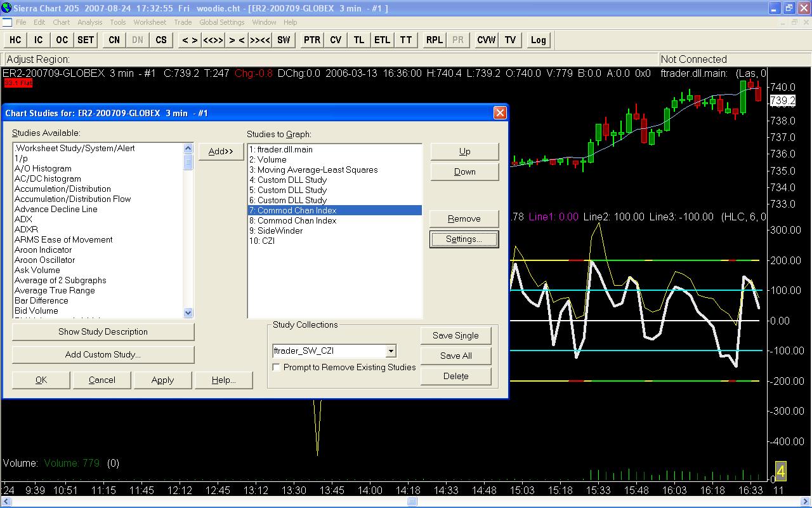This screenshot has height=508, width=812.
Task: Click the CN toolbar button
Action: (114, 40)
